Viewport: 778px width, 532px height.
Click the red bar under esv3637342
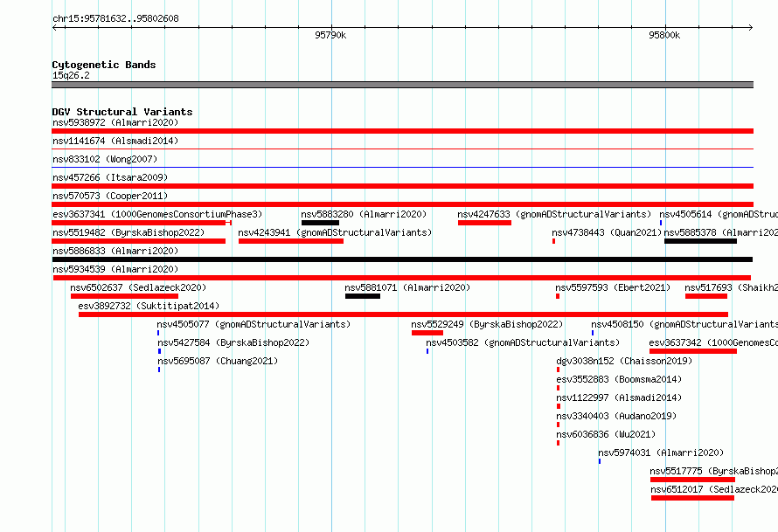pyautogui.click(x=692, y=351)
